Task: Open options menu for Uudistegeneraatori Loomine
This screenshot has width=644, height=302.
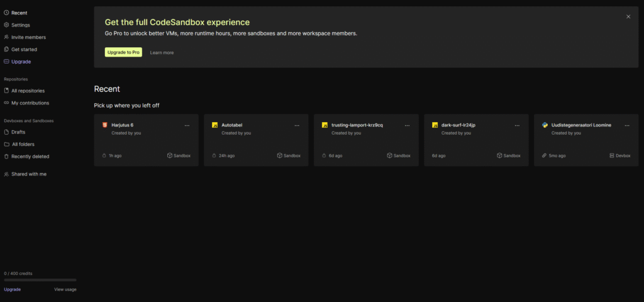Action: coord(626,125)
